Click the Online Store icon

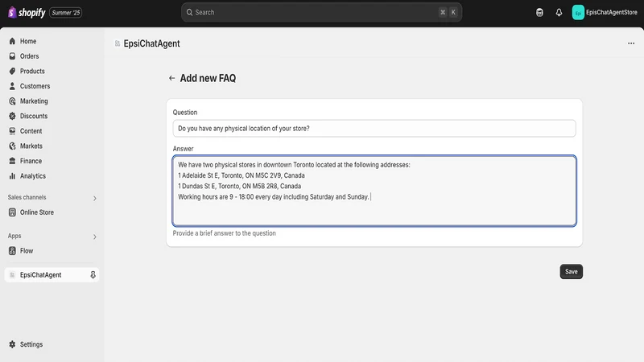point(12,212)
